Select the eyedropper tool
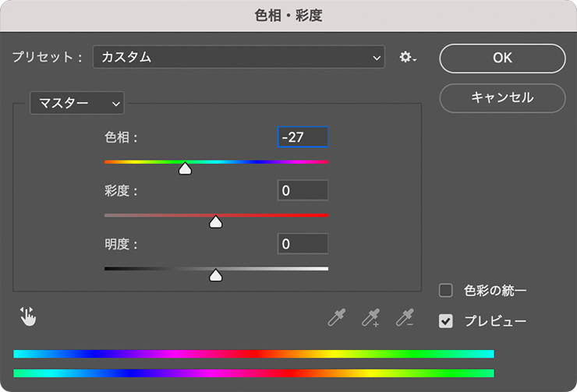 click(336, 317)
